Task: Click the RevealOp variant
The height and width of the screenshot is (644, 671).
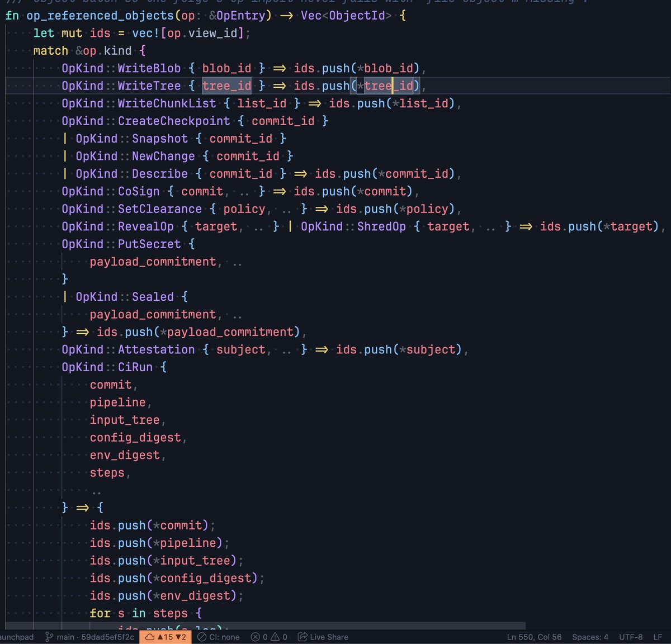Action: [146, 227]
